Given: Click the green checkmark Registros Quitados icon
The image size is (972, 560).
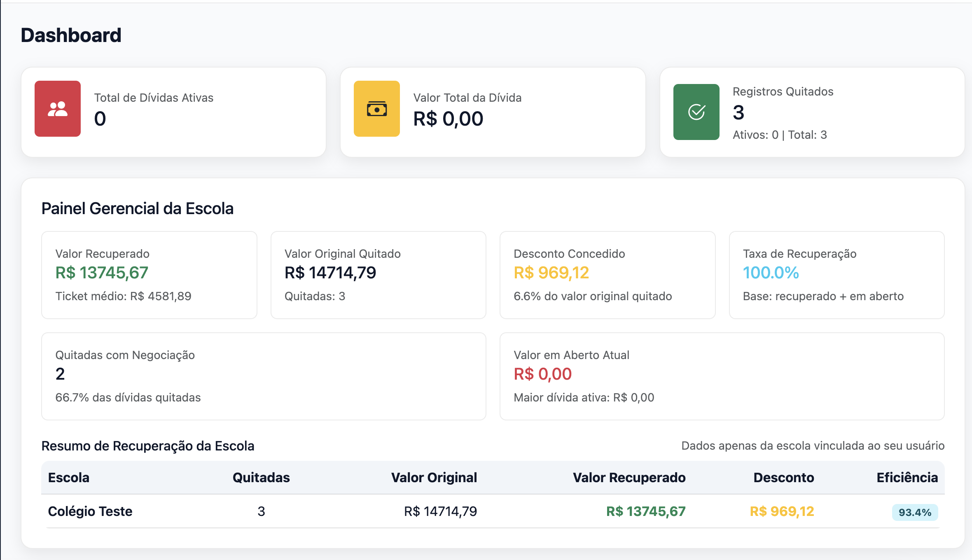Looking at the screenshot, I should tap(696, 112).
